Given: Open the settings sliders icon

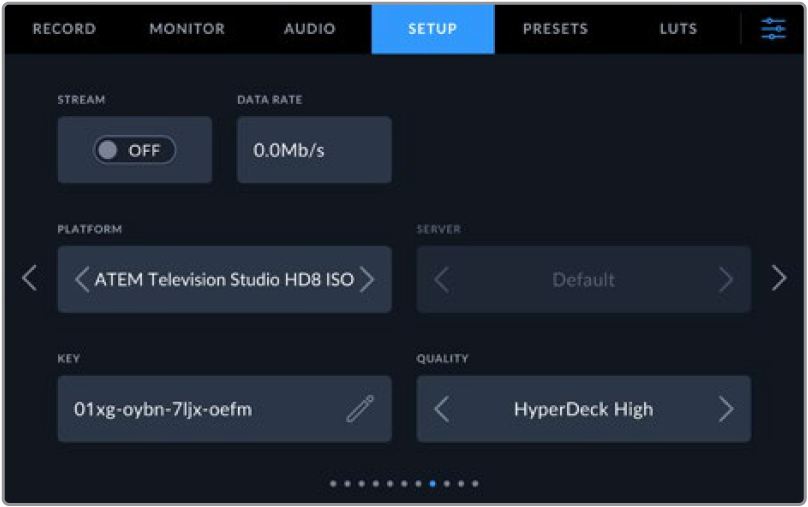Looking at the screenshot, I should coord(773,29).
